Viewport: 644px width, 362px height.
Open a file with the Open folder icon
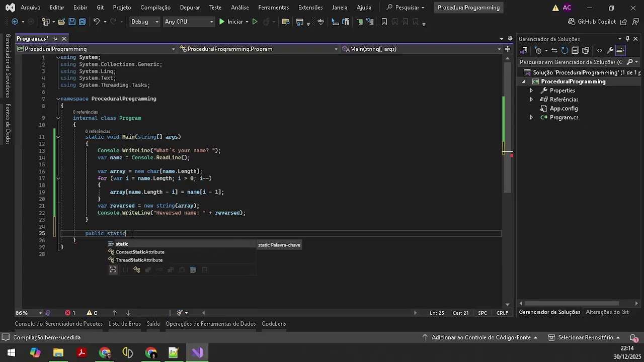point(61,22)
